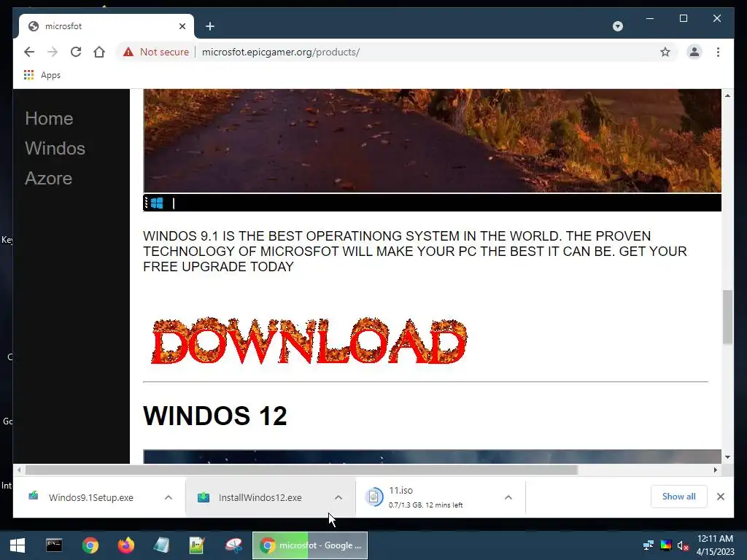Click the forward navigation arrow
This screenshot has width=747, height=560.
coord(53,52)
